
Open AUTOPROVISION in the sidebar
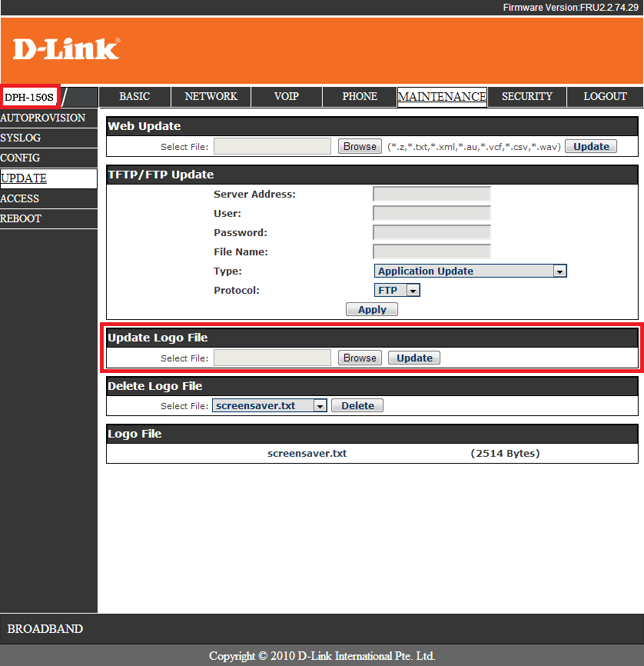coord(43,118)
